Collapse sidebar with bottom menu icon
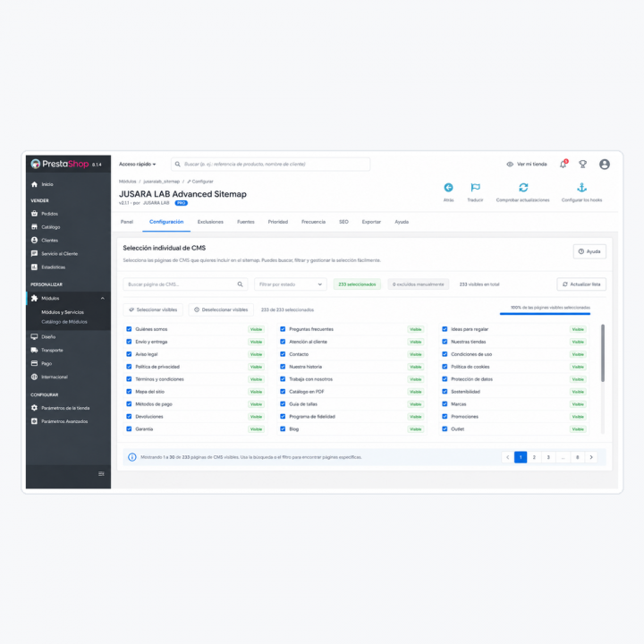This screenshot has width=644, height=644. tap(101, 474)
